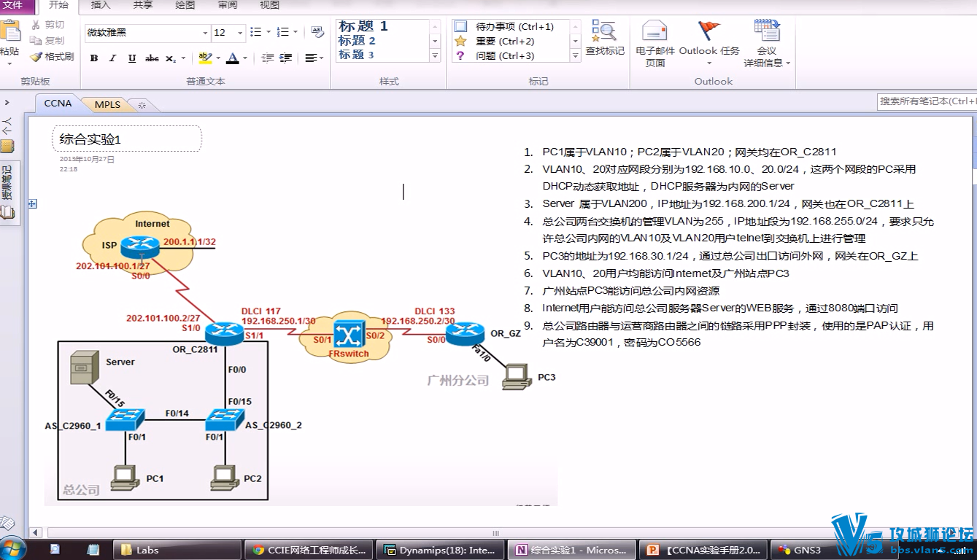Click the bulleted list icon
977x560 pixels.
pyautogui.click(x=255, y=32)
